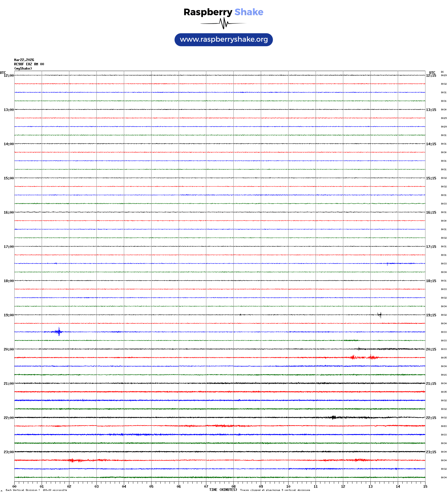Click the 15 minute tick label
This screenshot has height=494, width=448.
[x=425, y=487]
